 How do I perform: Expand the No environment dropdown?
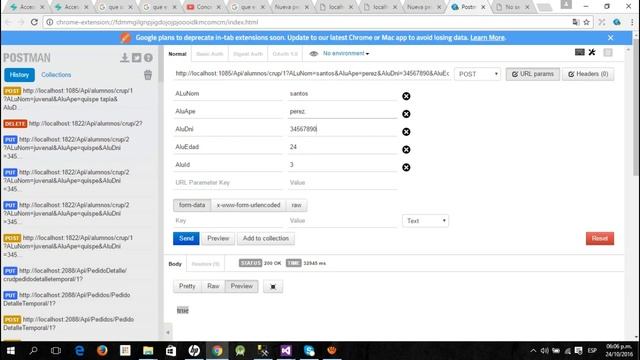[346, 53]
